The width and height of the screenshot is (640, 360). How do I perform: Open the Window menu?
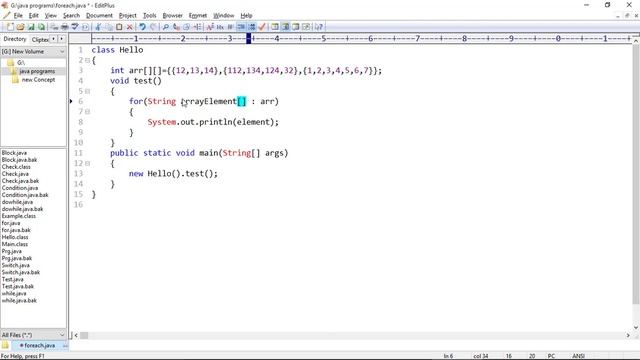224,16
